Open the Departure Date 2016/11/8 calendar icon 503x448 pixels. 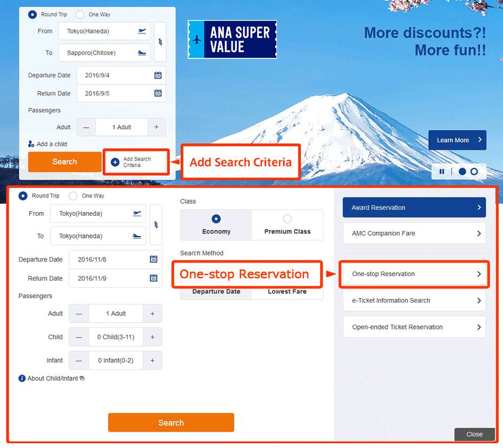click(x=154, y=259)
